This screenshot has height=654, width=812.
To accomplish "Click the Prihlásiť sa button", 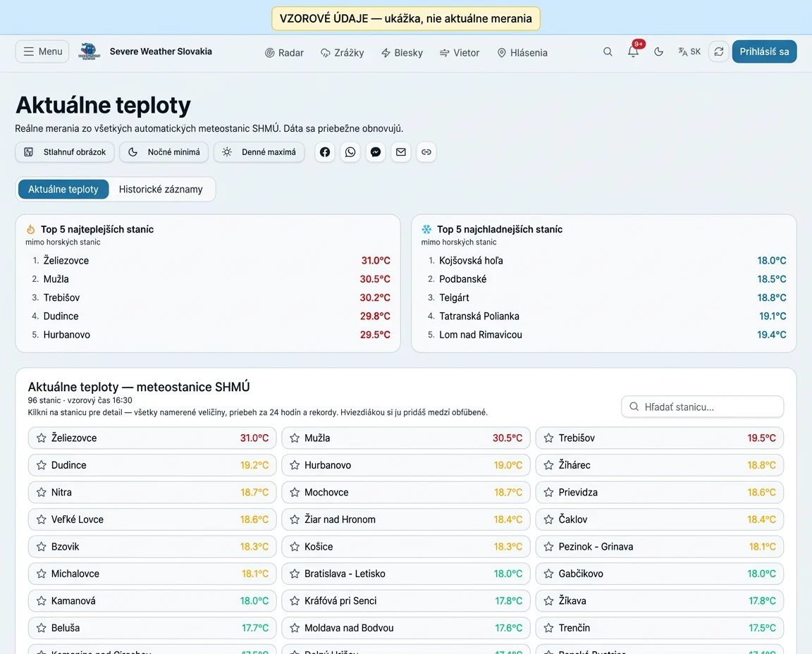I will [x=764, y=51].
